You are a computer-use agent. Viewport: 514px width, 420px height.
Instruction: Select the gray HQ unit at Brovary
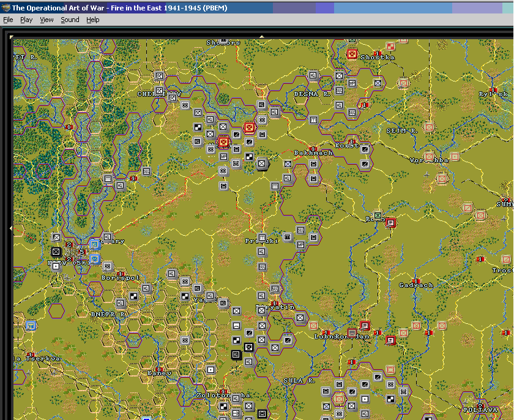pos(108,237)
